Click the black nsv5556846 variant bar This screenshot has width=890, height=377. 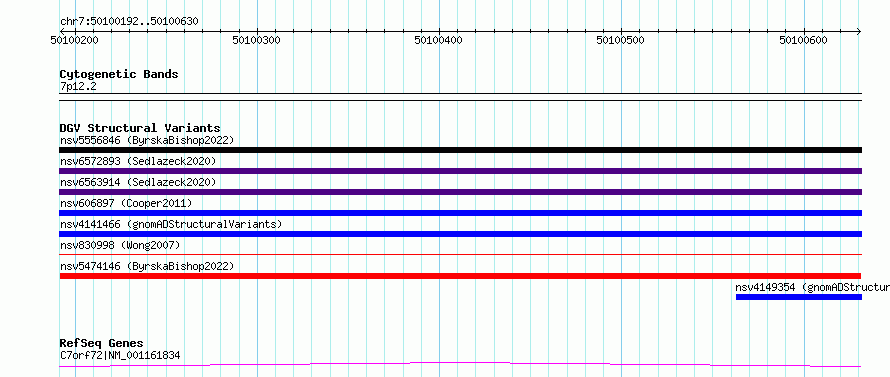pyautogui.click(x=460, y=150)
